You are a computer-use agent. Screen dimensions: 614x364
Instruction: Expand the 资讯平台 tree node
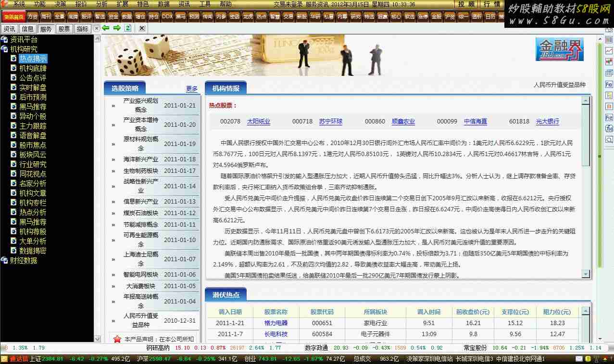[4, 39]
